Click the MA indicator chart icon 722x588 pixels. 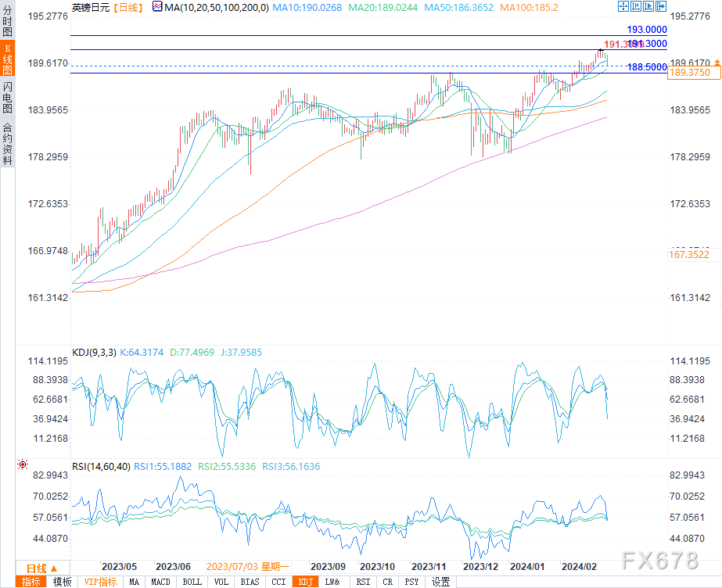[x=157, y=7]
